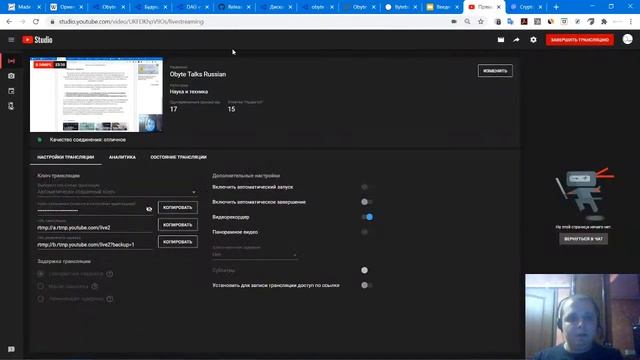Click the browser forward arrow
640x360 pixels.
click(22, 22)
